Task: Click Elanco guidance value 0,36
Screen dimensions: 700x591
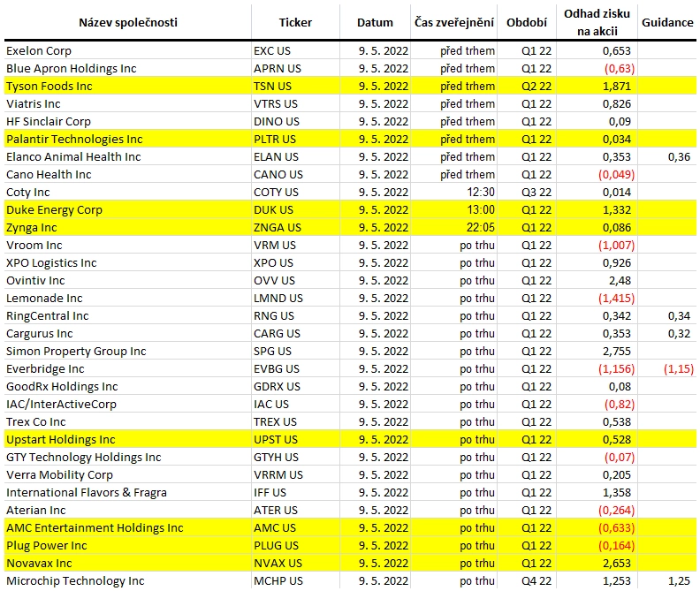Action: pos(679,157)
